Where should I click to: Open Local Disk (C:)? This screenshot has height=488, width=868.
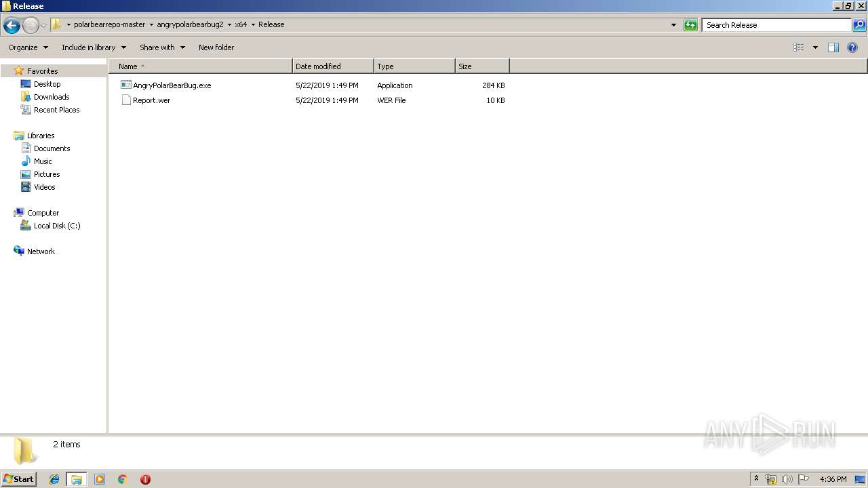click(57, 226)
